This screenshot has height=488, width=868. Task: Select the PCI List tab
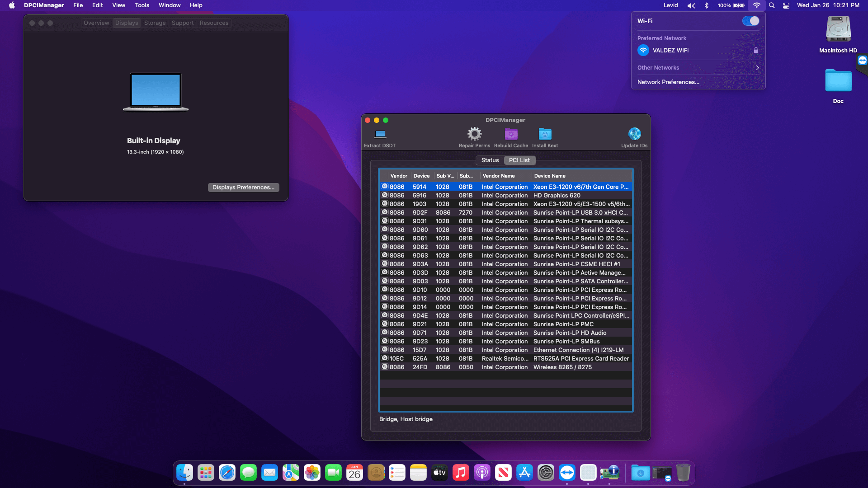coord(519,160)
